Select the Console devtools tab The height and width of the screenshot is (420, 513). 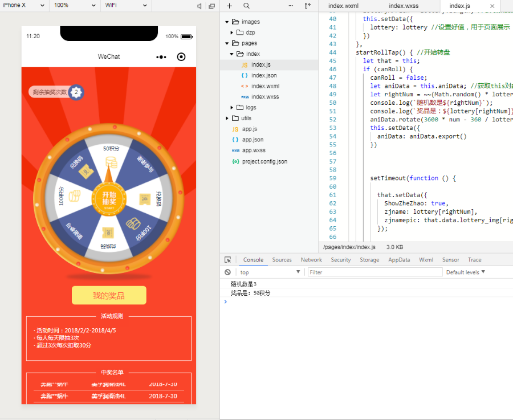click(x=253, y=260)
